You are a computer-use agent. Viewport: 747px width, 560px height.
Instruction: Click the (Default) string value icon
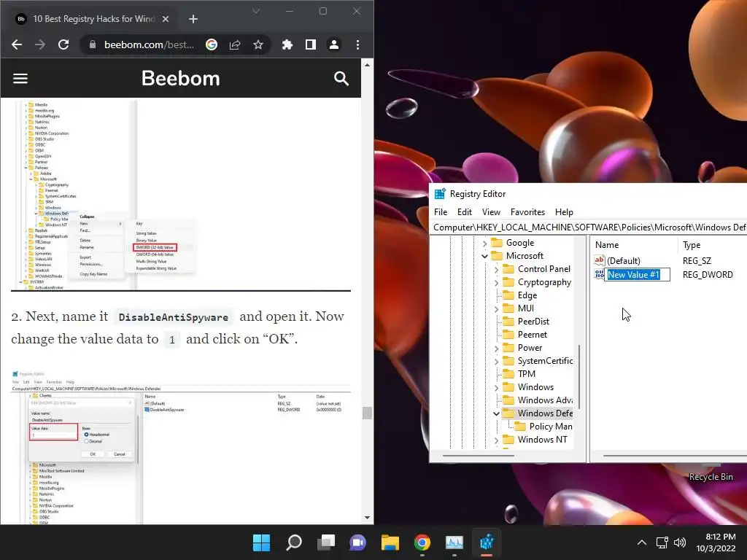click(600, 260)
